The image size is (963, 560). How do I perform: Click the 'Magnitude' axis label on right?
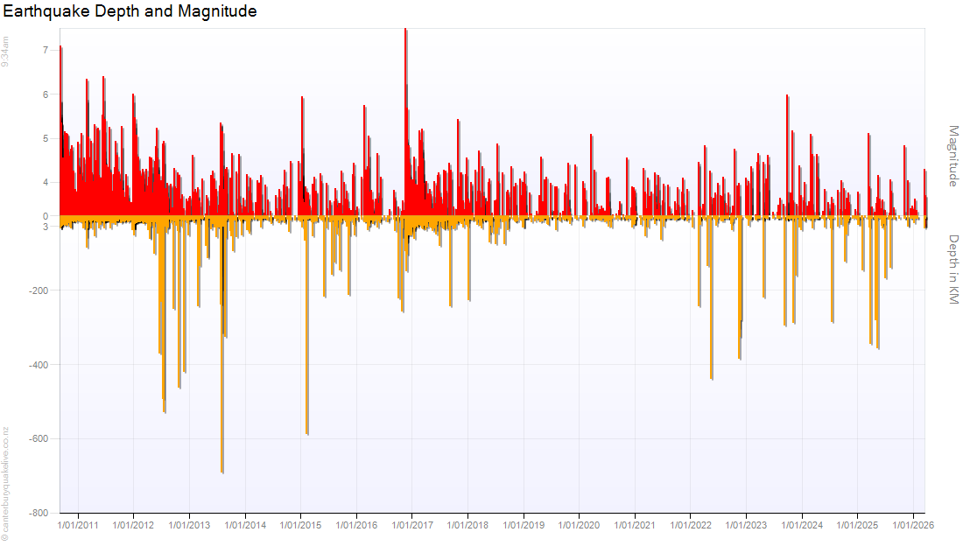coord(953,156)
